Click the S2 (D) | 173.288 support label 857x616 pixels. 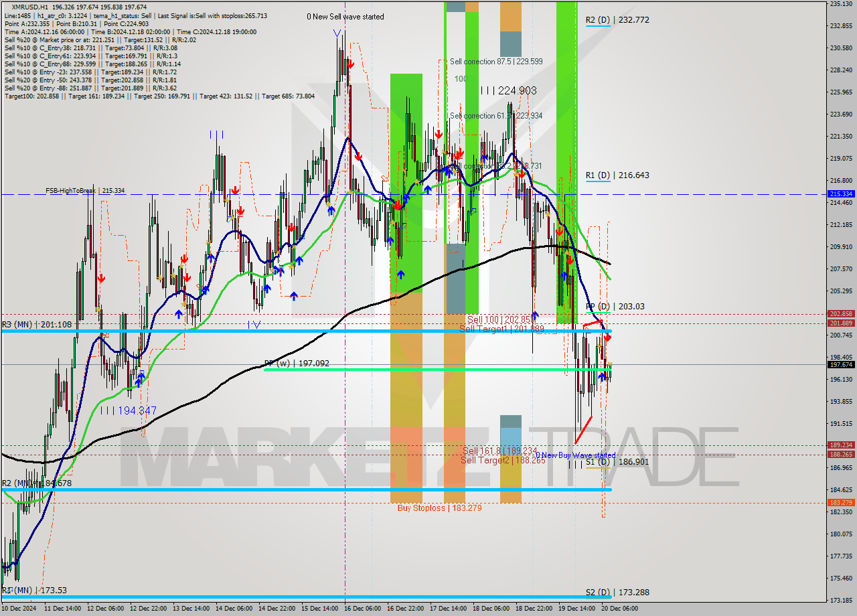coord(617,593)
